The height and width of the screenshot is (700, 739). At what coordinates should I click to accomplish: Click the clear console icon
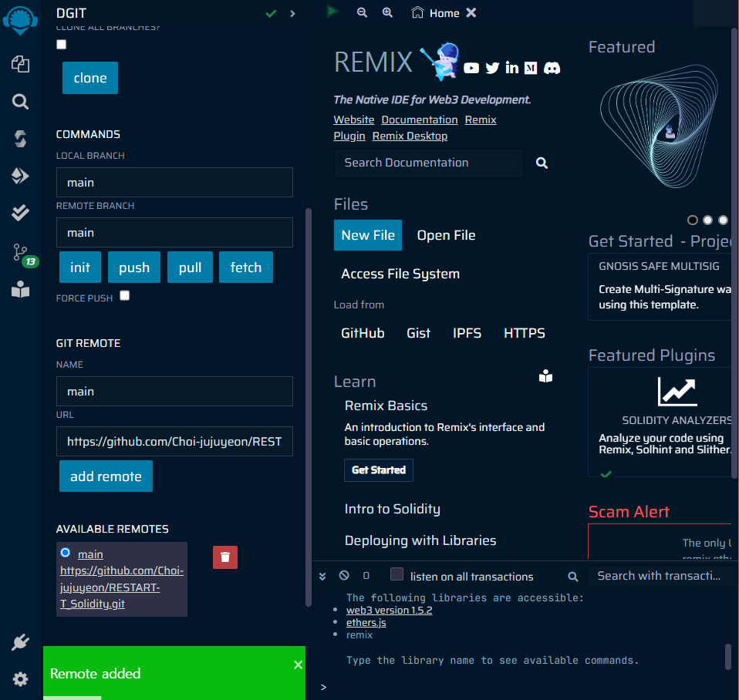click(344, 576)
